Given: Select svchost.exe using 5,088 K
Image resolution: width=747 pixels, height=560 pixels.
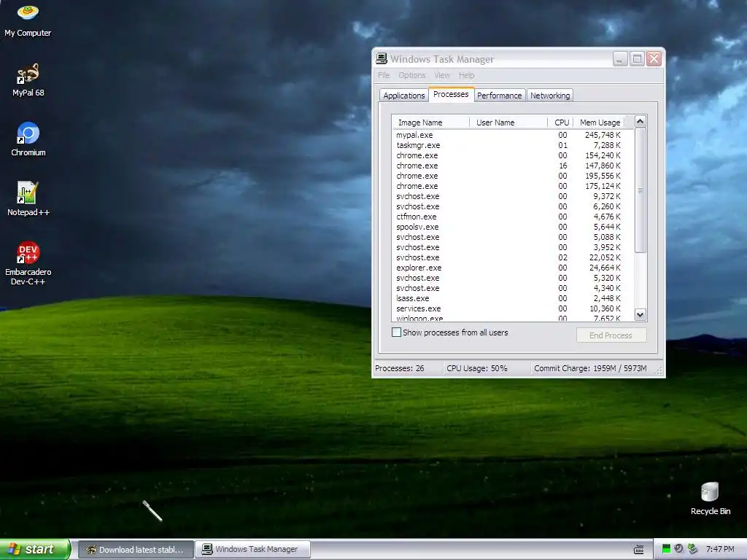Looking at the screenshot, I should (x=513, y=237).
